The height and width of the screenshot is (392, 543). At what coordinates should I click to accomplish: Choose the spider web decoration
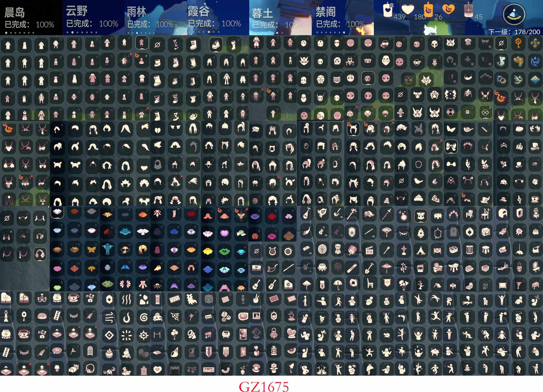174,317
